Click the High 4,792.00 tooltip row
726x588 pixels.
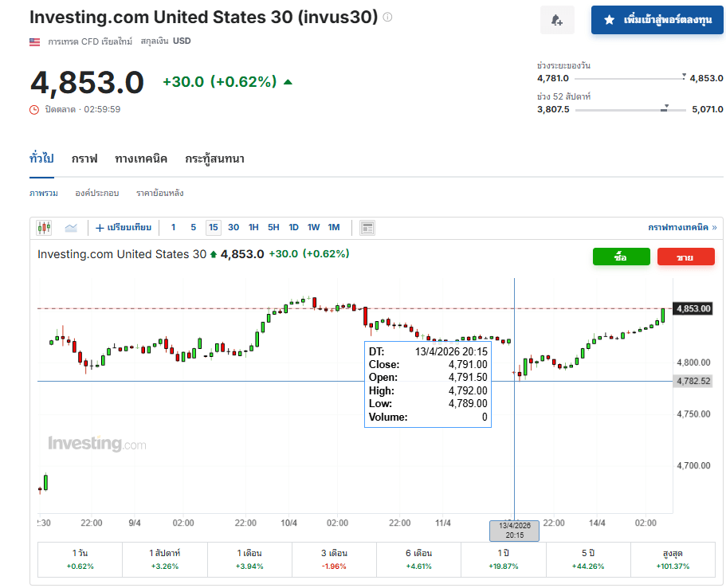[x=428, y=390]
